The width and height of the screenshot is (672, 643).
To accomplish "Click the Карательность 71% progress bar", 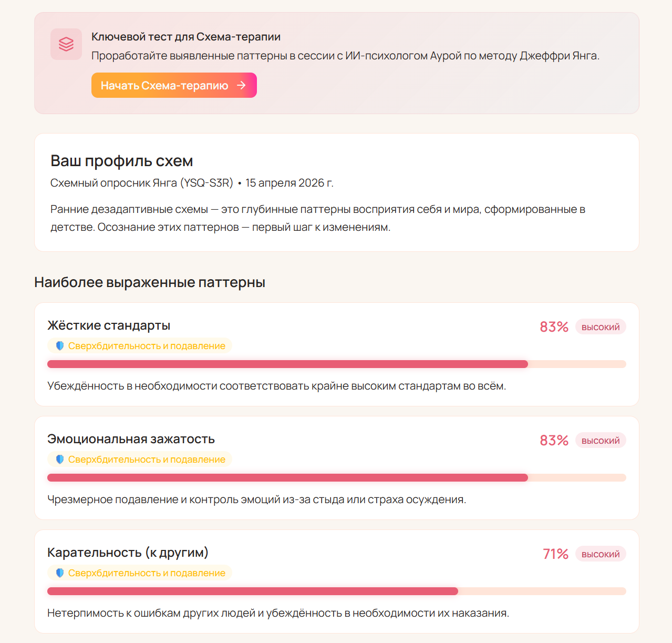I will [x=336, y=591].
